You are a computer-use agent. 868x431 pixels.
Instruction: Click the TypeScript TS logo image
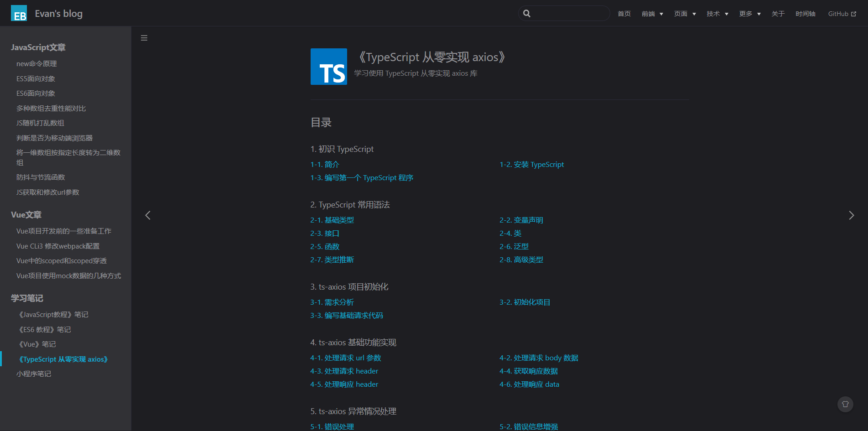pyautogui.click(x=329, y=67)
